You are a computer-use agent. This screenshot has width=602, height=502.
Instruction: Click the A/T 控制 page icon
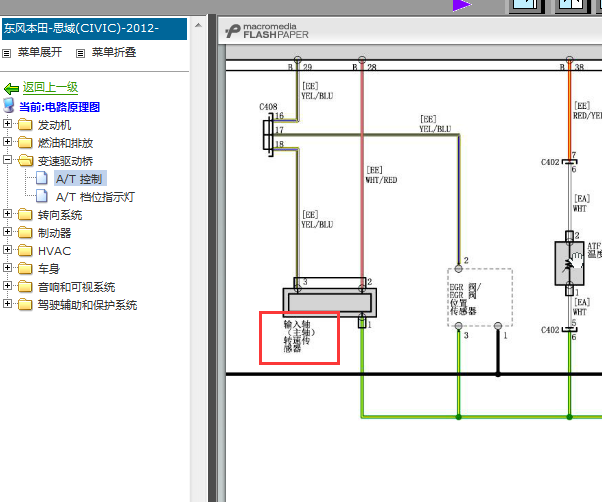coord(41,178)
